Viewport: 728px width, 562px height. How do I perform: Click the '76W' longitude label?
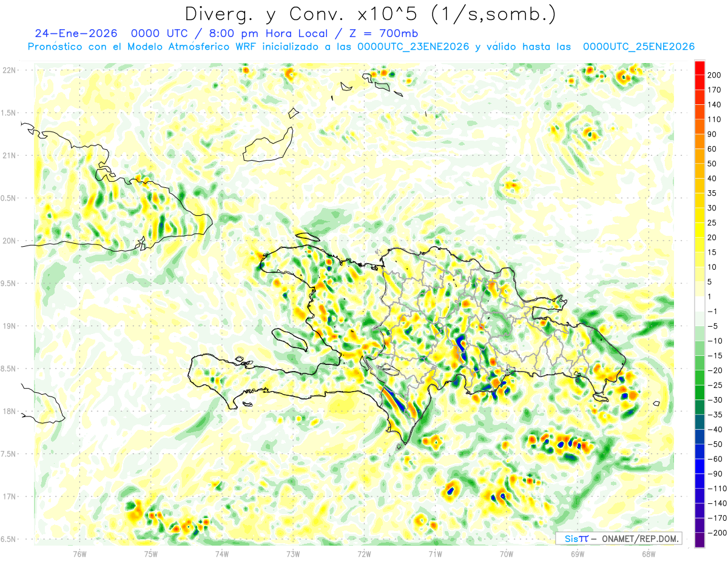click(79, 554)
